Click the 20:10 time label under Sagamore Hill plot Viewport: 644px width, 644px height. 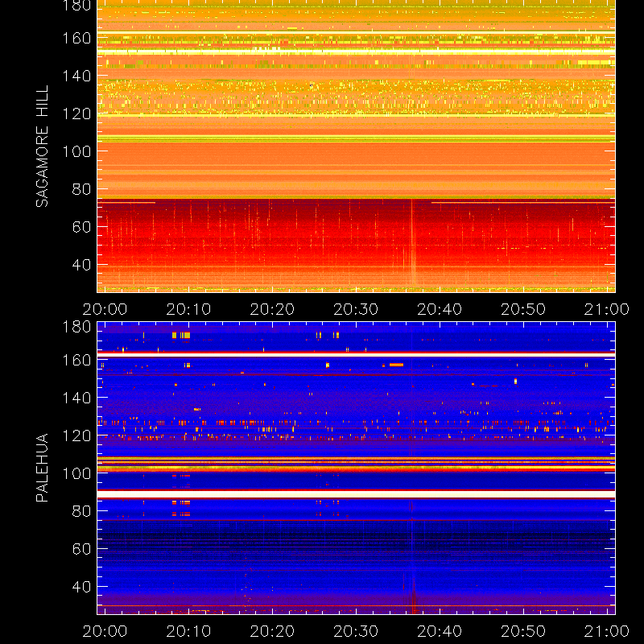tap(188, 309)
